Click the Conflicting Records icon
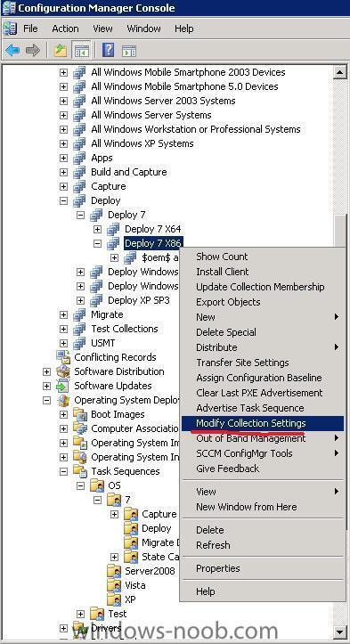350x644 pixels. click(x=63, y=357)
